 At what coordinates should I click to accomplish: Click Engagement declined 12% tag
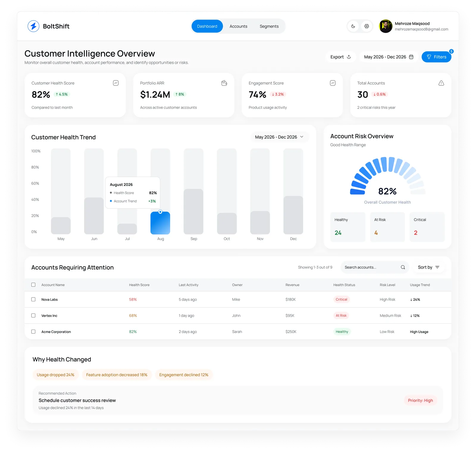tap(184, 375)
